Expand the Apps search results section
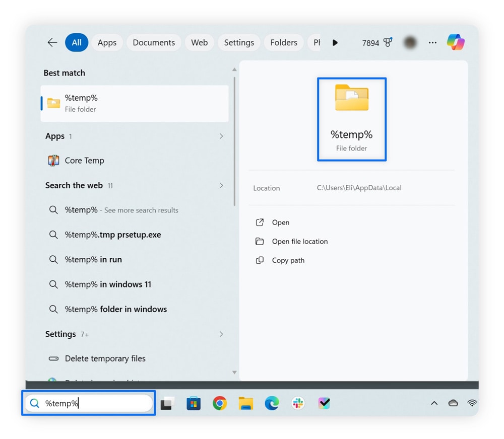Image resolution: width=504 pixels, height=439 pixels. click(221, 136)
